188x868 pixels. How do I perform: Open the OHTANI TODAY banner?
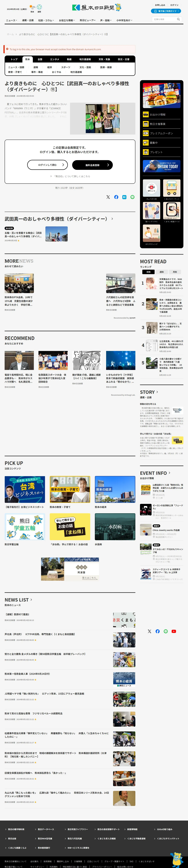tap(161, 166)
